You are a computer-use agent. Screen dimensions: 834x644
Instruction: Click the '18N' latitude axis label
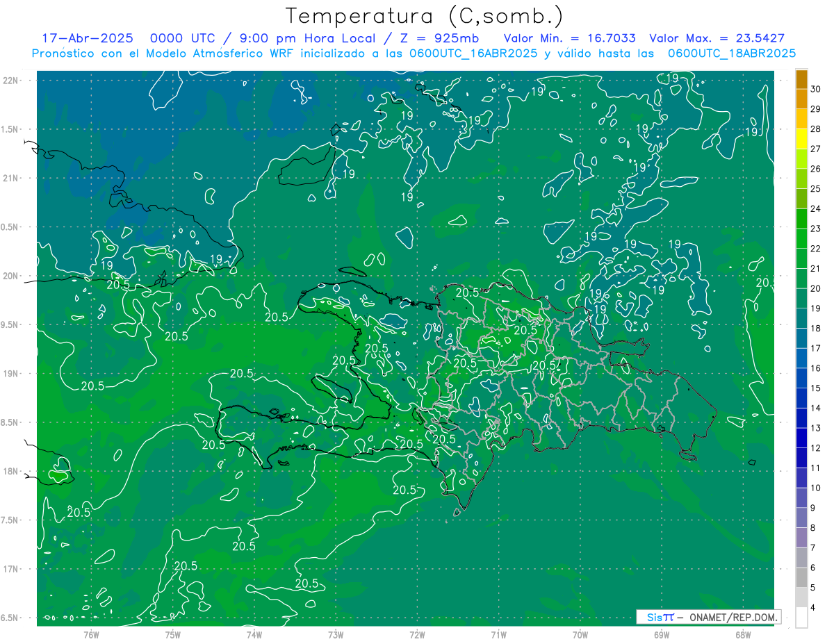pos(10,471)
